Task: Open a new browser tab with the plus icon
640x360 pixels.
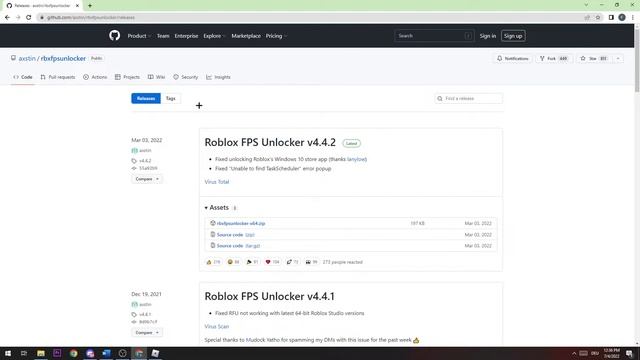Action: 90,6
